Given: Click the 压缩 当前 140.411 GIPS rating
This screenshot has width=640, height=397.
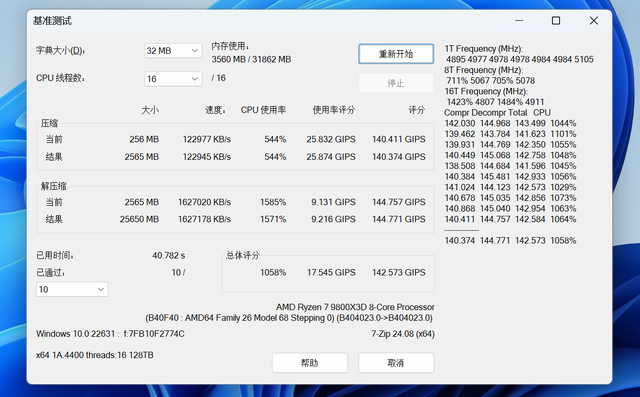Looking at the screenshot, I should (x=399, y=139).
